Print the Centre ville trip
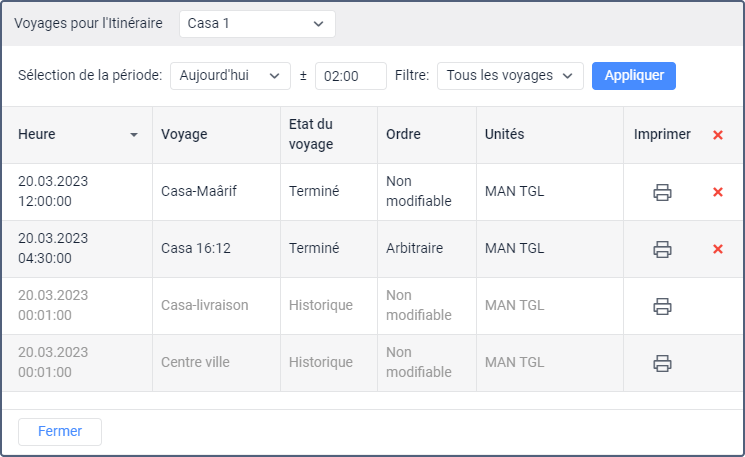Image resolution: width=745 pixels, height=457 pixels. 662,363
